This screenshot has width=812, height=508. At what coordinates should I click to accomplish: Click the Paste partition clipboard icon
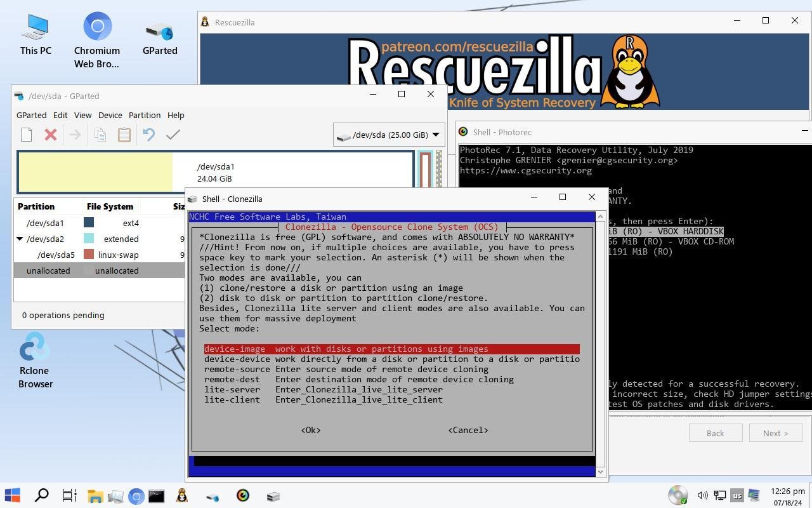tap(124, 135)
